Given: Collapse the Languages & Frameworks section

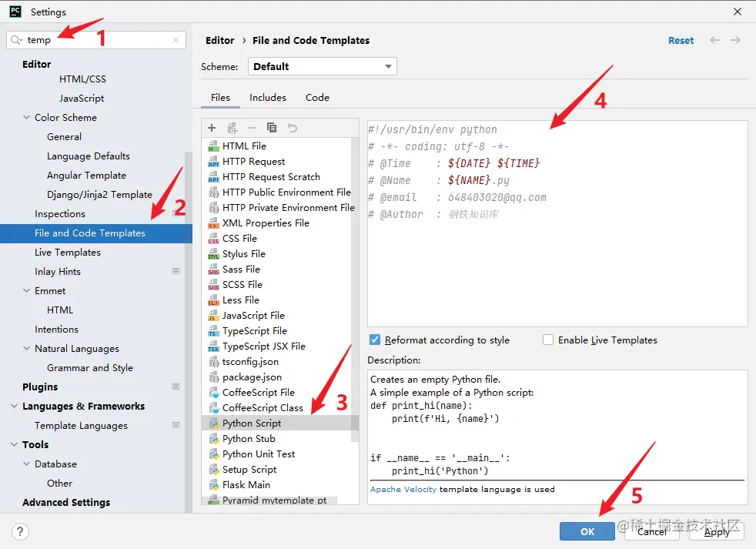Looking at the screenshot, I should click(x=15, y=407).
